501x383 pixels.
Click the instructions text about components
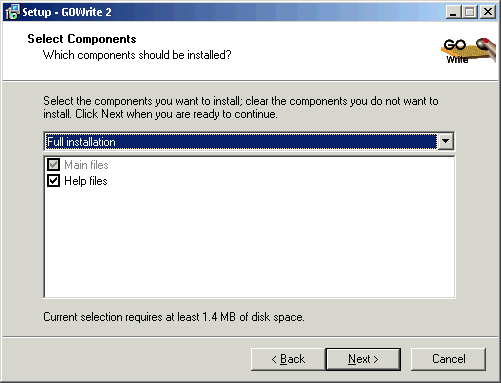coord(241,107)
